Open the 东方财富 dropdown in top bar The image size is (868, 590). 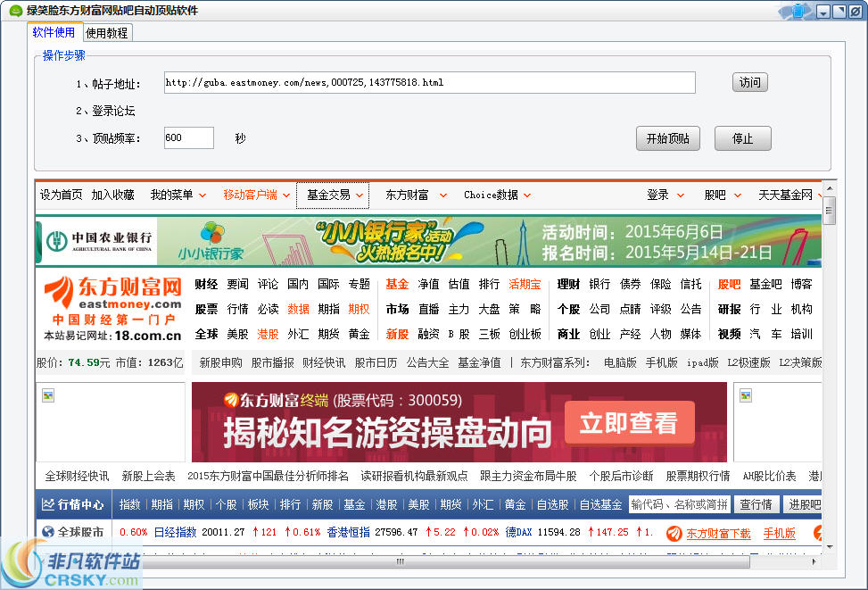pos(416,195)
